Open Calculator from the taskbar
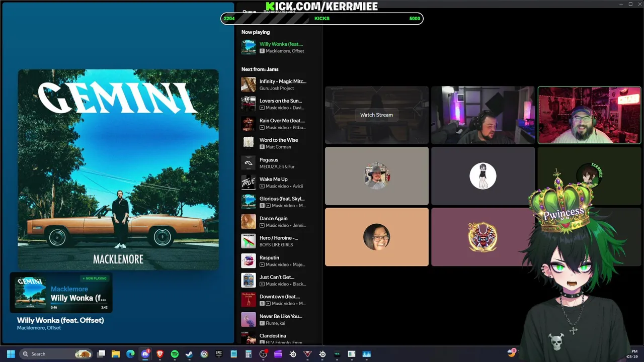 pos(249,354)
